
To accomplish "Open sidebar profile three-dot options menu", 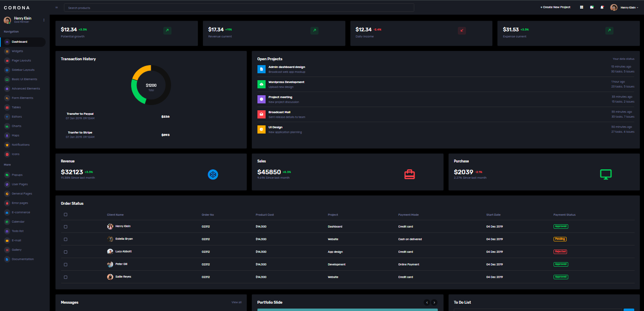I will coord(44,20).
